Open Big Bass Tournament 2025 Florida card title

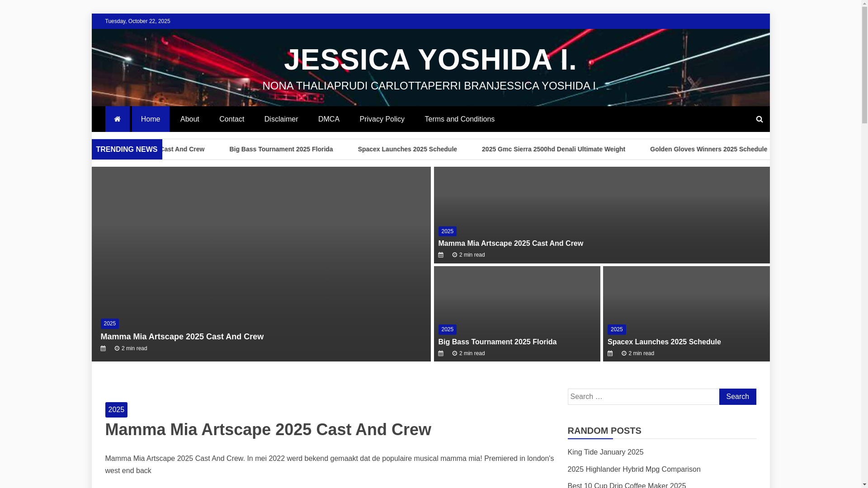[x=497, y=342]
